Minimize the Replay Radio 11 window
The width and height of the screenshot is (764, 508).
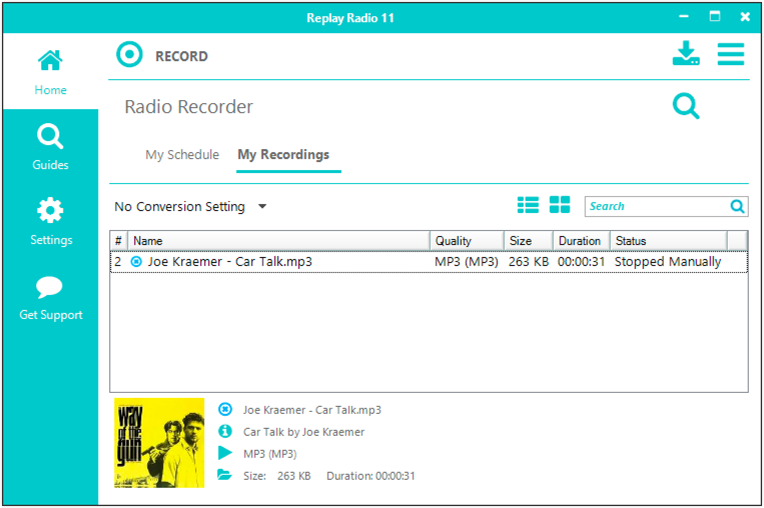pos(684,17)
